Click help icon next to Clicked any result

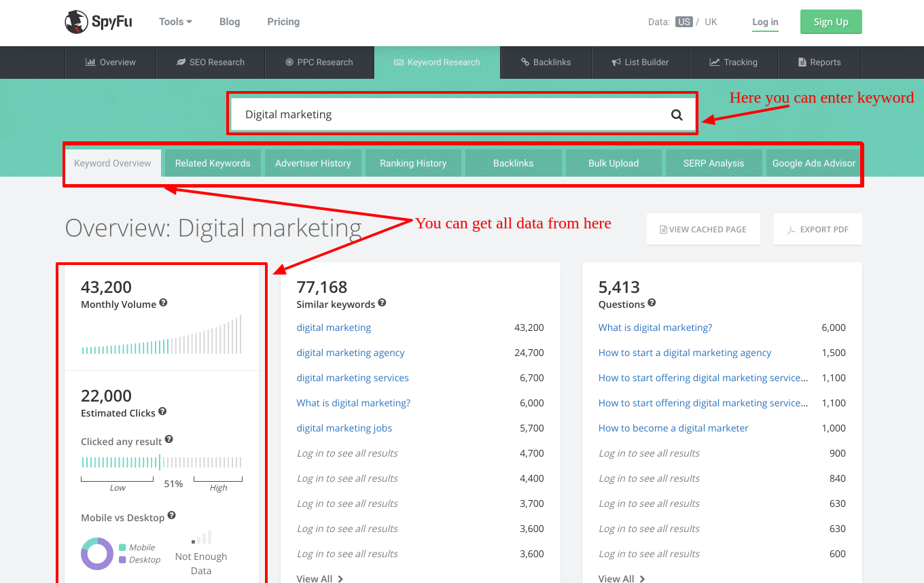pos(169,440)
